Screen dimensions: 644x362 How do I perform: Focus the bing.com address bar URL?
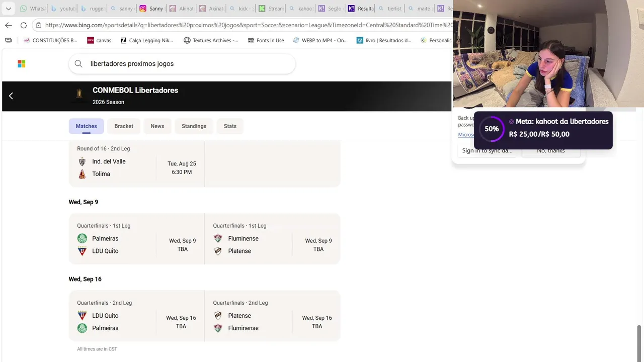coord(249,25)
